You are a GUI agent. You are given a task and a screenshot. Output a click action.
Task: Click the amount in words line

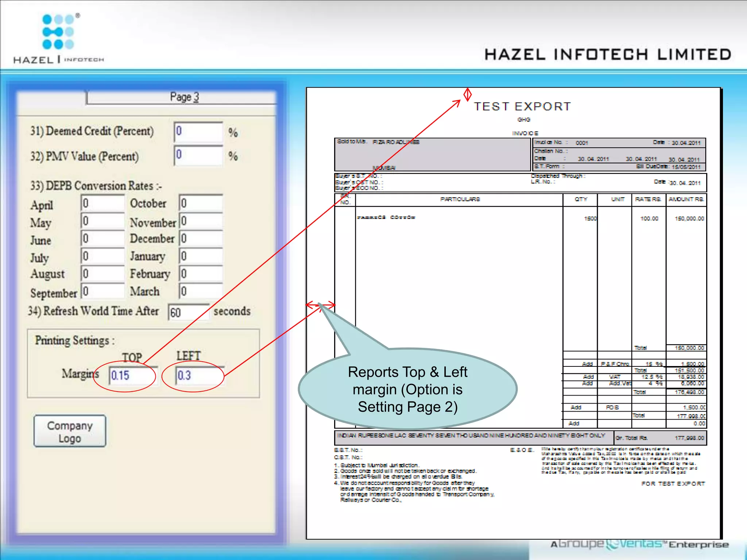click(x=471, y=436)
